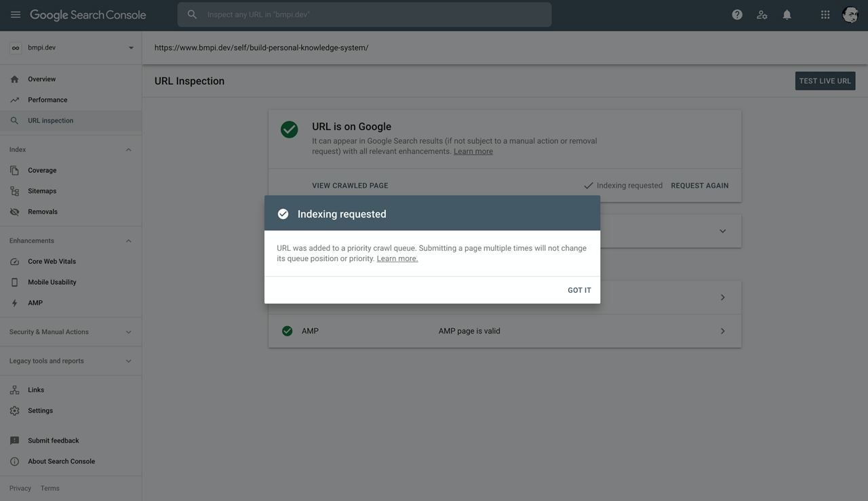Expand the AMP result row chevron
The width and height of the screenshot is (868, 501).
click(722, 332)
